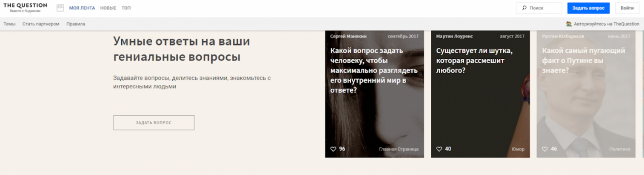The height and width of the screenshot is (175, 644).
Task: Open Юмор category tag
Action: pos(518,149)
